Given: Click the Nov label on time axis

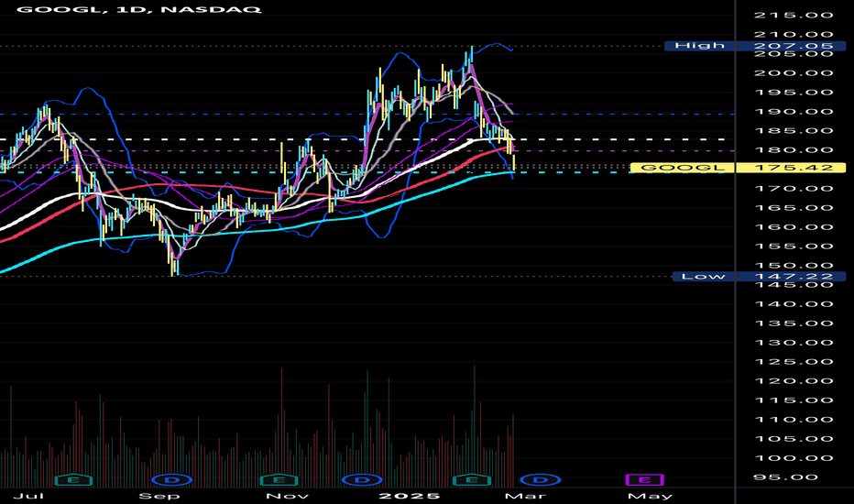Looking at the screenshot, I should click(288, 496).
